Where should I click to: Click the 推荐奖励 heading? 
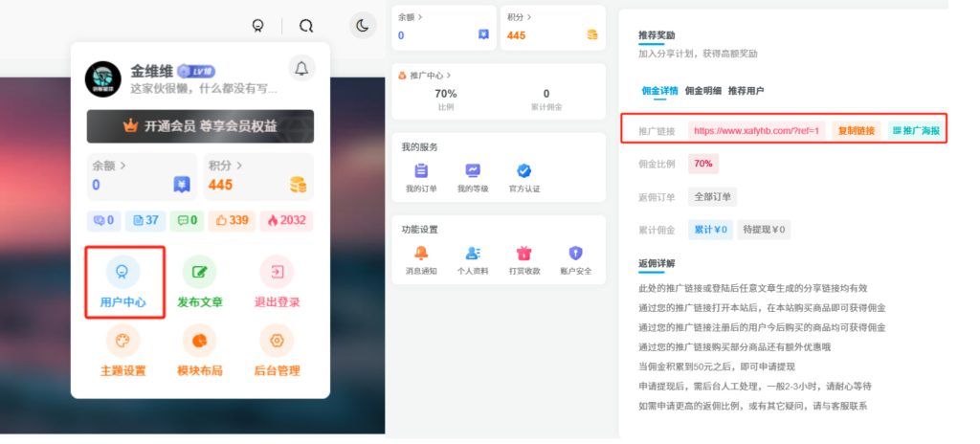pyautogui.click(x=657, y=35)
